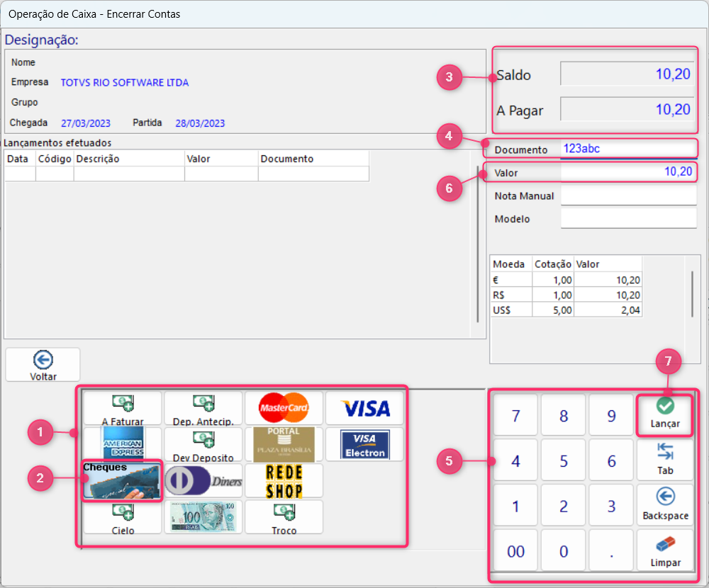Pick American Express payment method

pyautogui.click(x=123, y=445)
